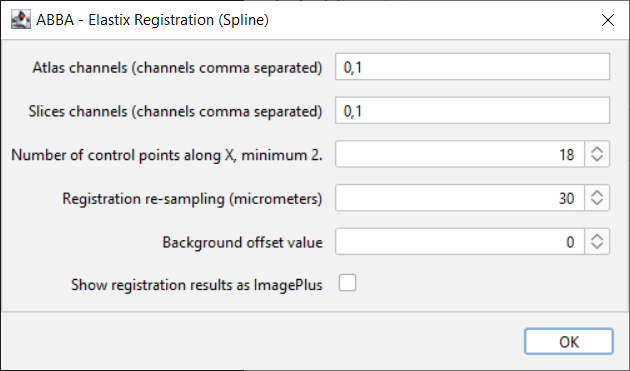Click the Atlas channels input field
The height and width of the screenshot is (371, 630).
(x=472, y=67)
